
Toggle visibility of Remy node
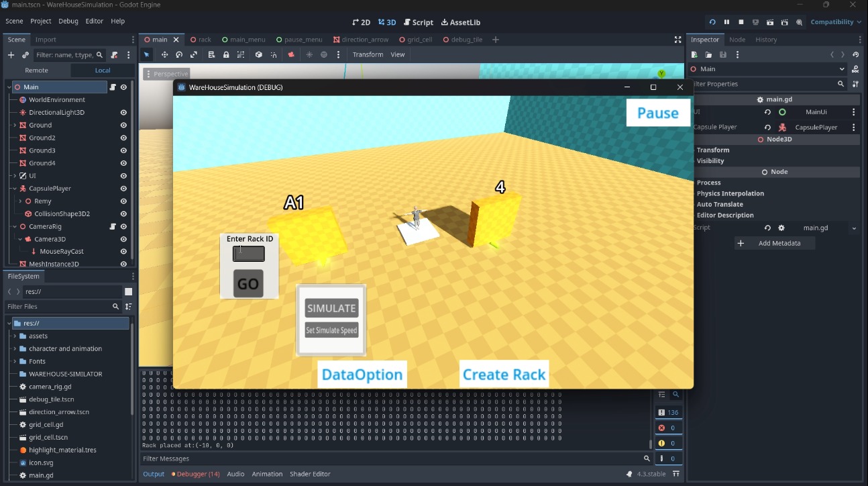tap(123, 201)
